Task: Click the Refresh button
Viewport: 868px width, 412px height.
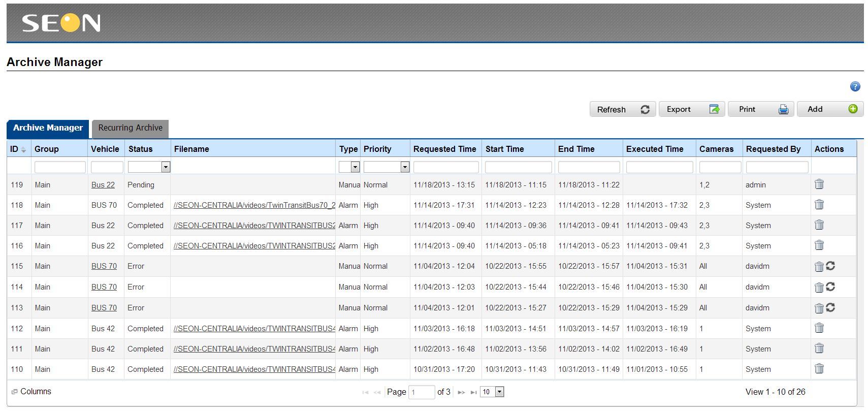Action: click(x=623, y=109)
